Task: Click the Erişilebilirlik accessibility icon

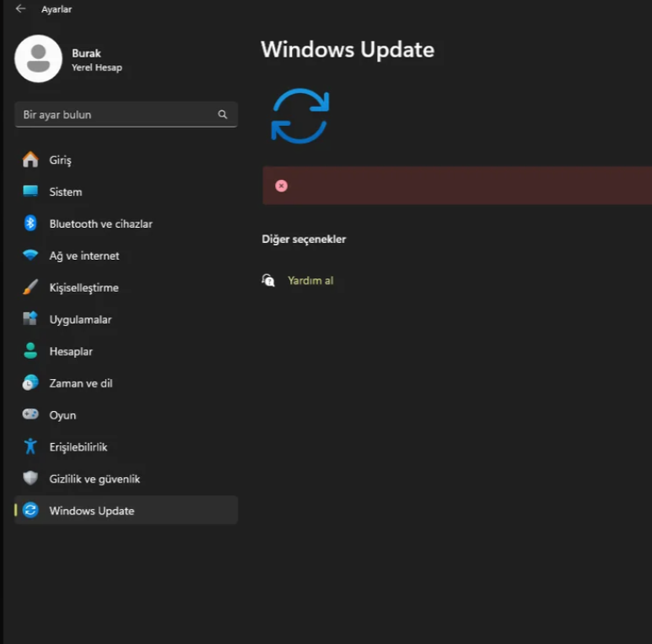Action: [x=30, y=446]
